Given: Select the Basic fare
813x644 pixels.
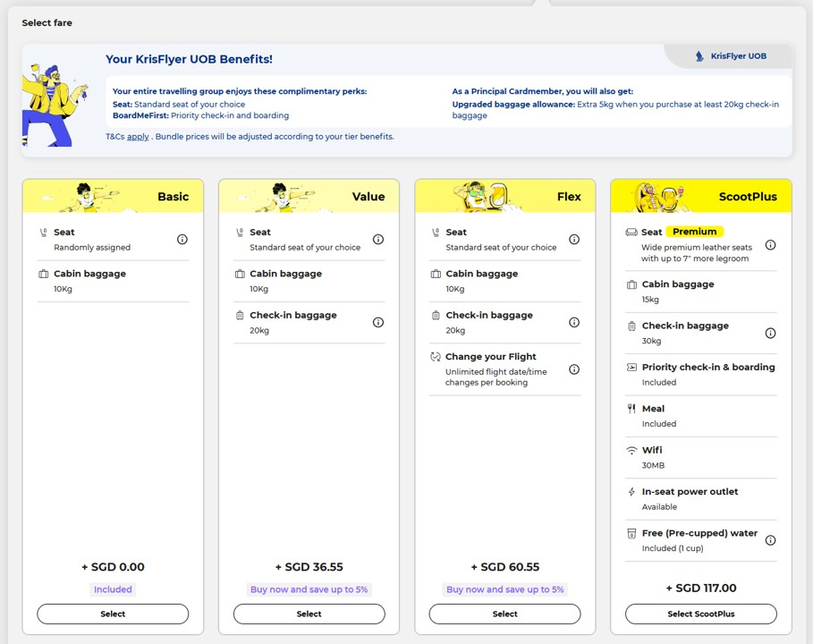Looking at the screenshot, I should [113, 614].
